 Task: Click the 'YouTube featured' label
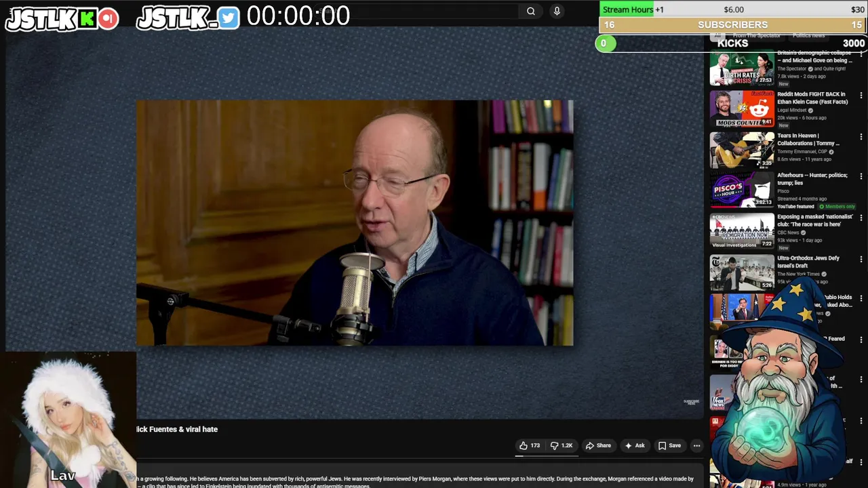(795, 207)
